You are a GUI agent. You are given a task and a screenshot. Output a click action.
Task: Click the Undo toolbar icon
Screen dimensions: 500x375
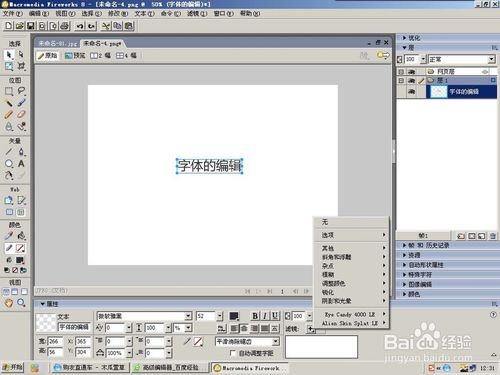(80, 26)
